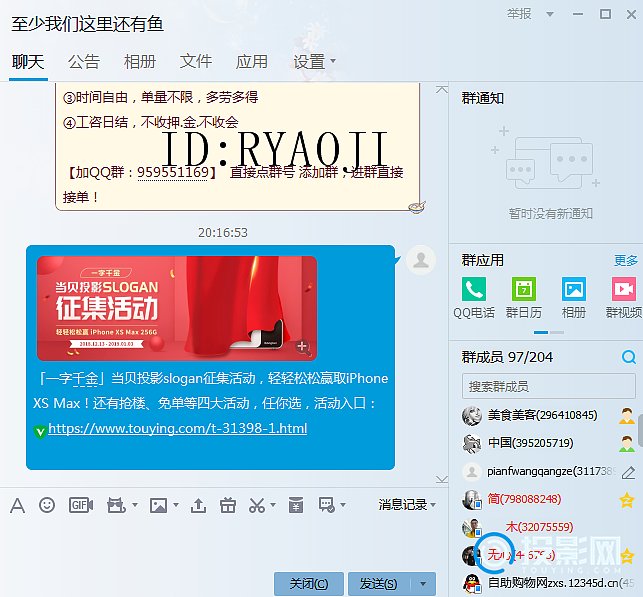Open the QQ电话 group app
Viewport: 643px width, 597px height.
(474, 298)
